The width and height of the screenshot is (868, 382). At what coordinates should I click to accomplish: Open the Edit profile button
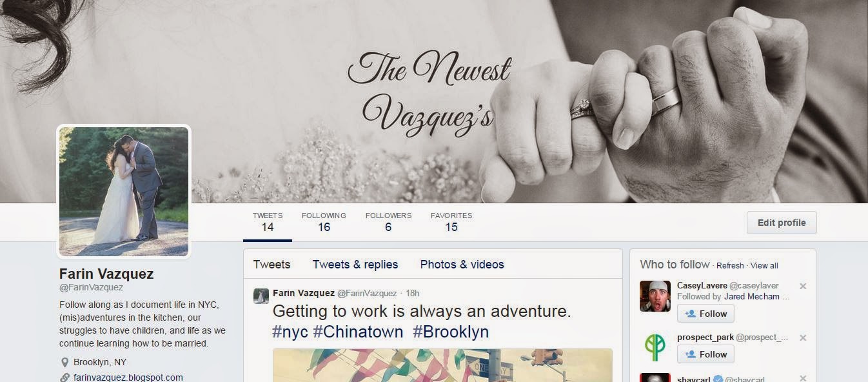pyautogui.click(x=782, y=223)
